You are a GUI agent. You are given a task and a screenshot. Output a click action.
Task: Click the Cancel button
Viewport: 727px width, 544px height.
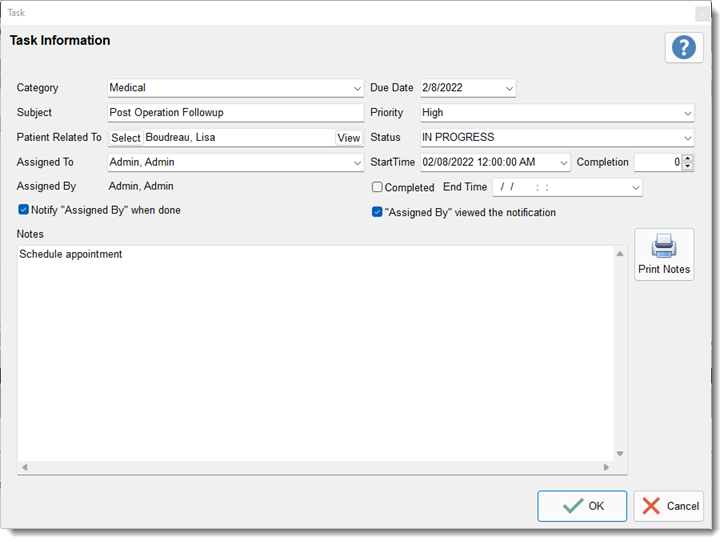tap(668, 506)
